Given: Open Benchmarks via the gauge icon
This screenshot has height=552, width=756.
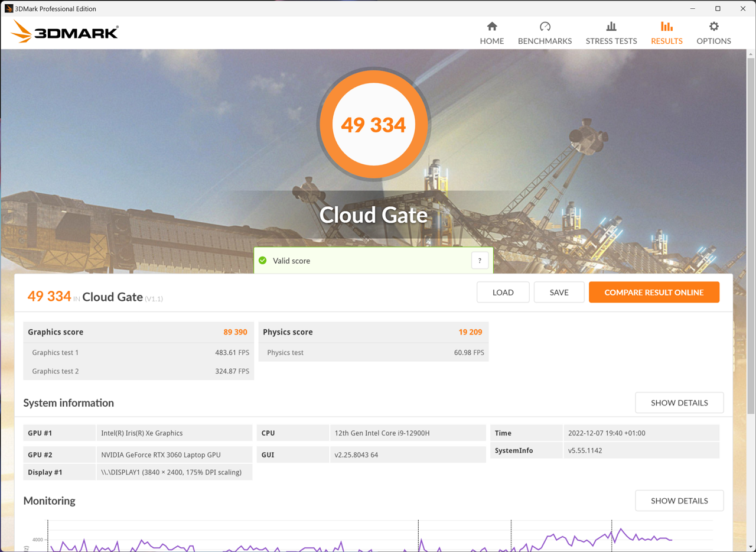Looking at the screenshot, I should 545,27.
